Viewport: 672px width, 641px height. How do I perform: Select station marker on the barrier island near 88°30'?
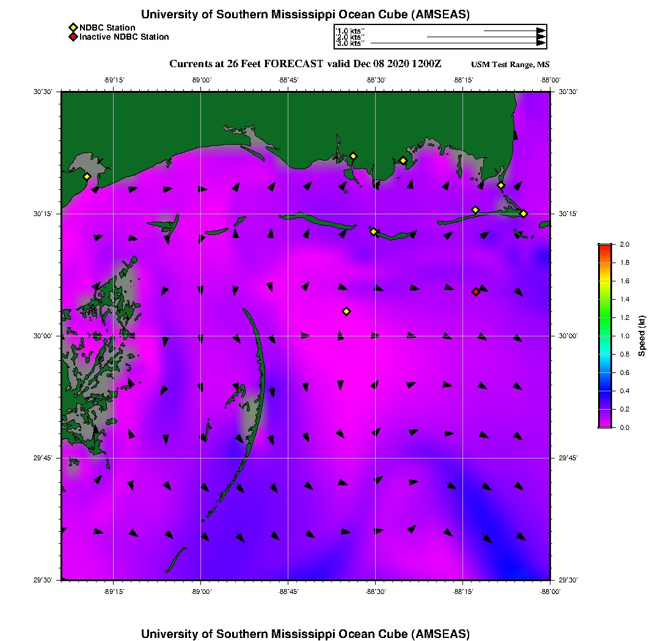pos(373,231)
